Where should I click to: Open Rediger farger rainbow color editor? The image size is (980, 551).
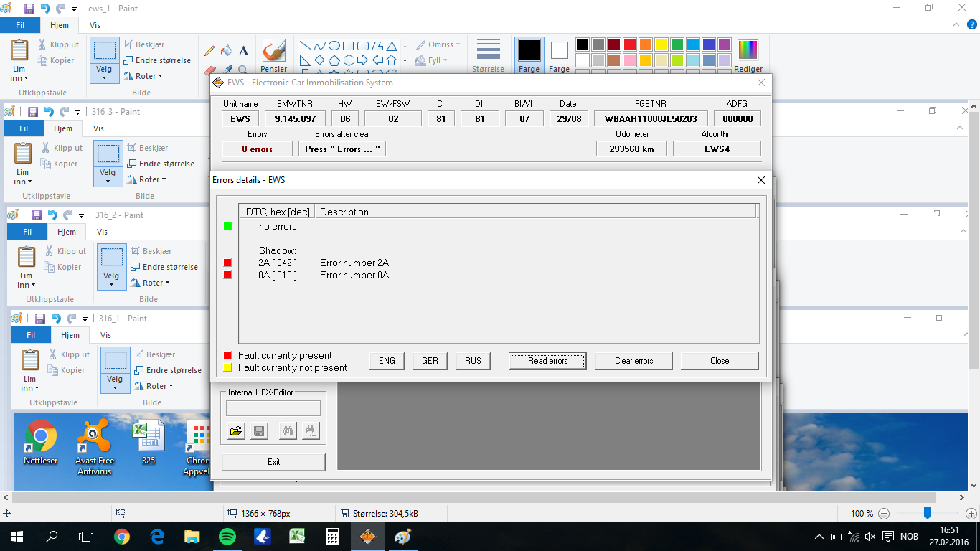[748, 56]
